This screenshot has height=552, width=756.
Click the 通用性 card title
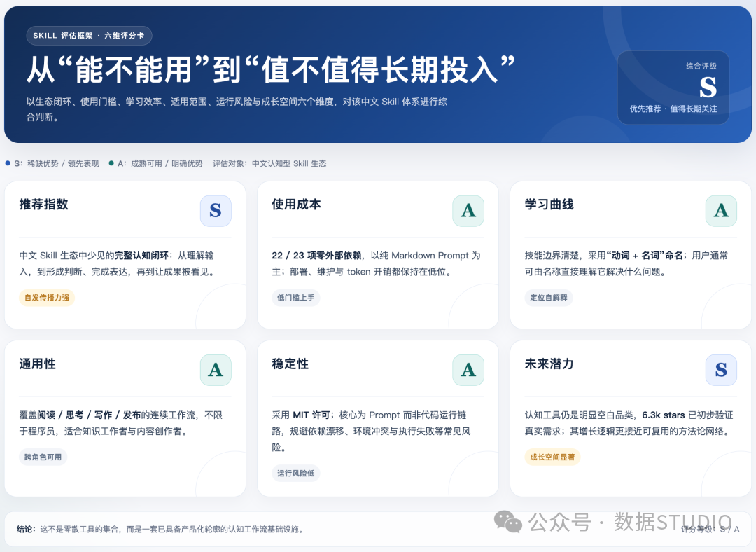coord(37,364)
